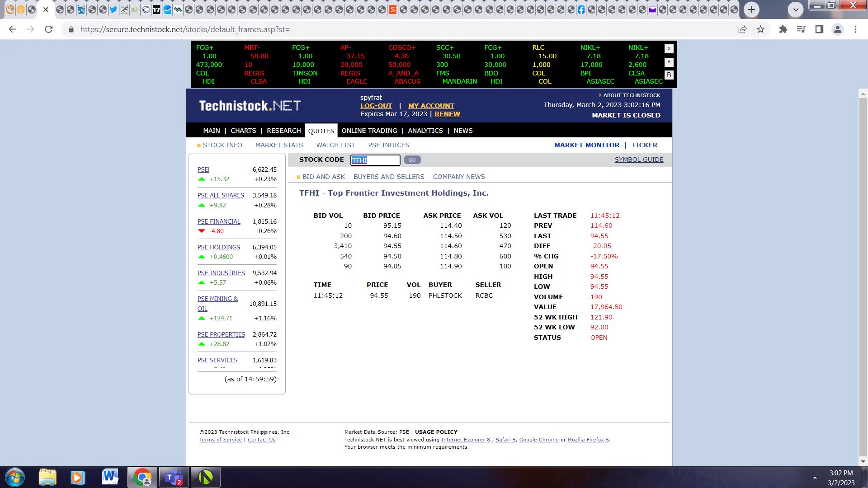The width and height of the screenshot is (868, 488).
Task: Switch to the MARKET STATS tab
Action: pyautogui.click(x=279, y=145)
